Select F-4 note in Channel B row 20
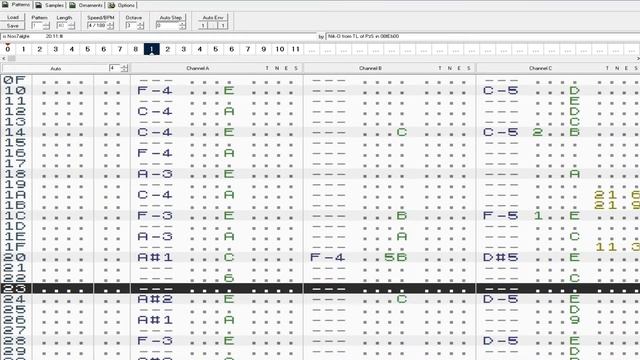 pos(327,258)
